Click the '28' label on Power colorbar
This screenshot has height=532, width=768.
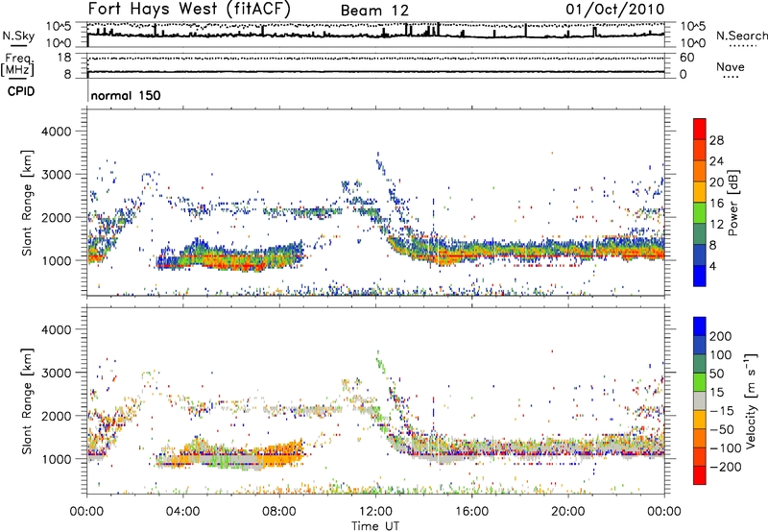[716, 140]
